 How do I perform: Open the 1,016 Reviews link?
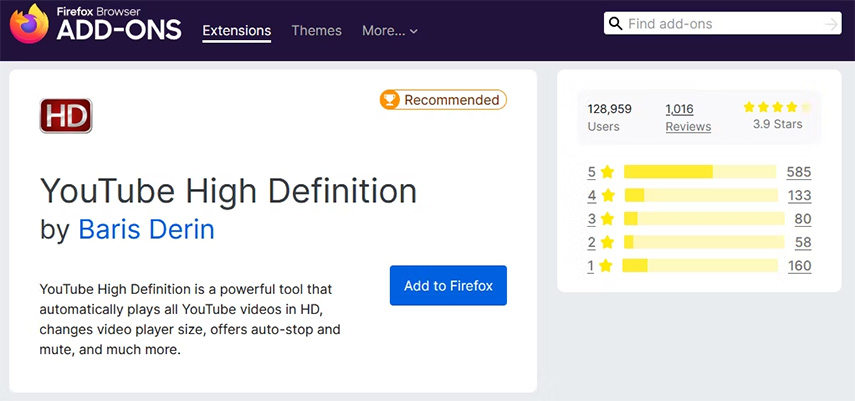coord(688,117)
